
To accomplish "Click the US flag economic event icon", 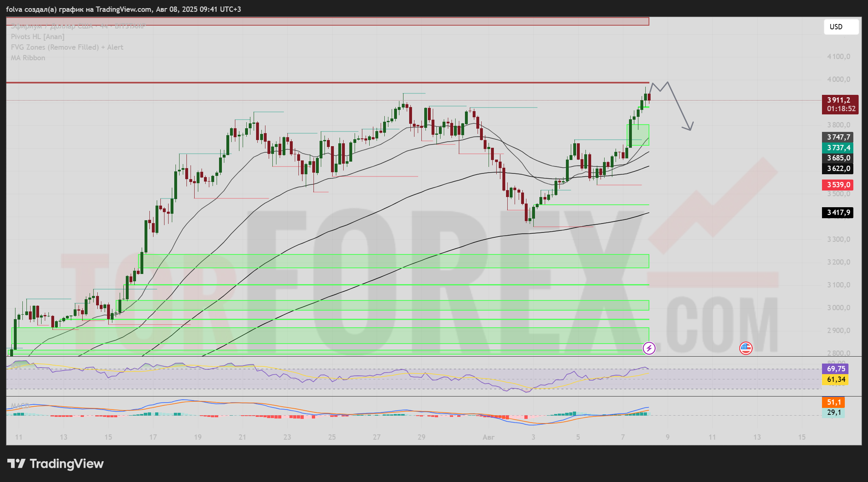I will click(745, 348).
